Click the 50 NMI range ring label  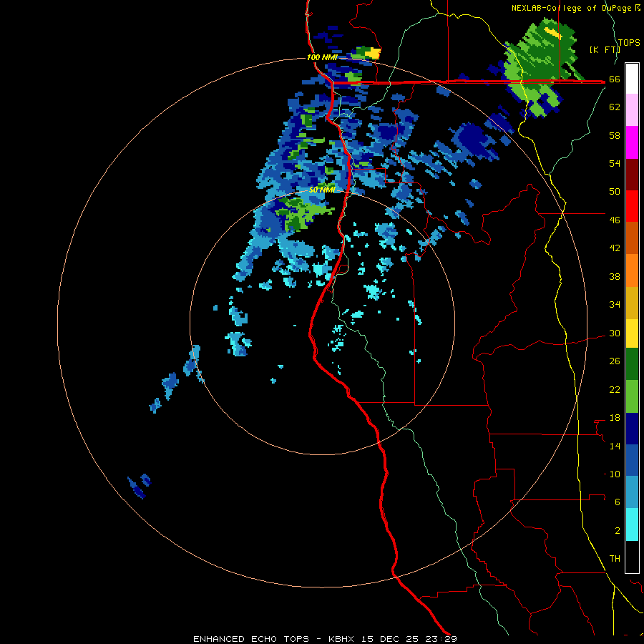pos(323,190)
